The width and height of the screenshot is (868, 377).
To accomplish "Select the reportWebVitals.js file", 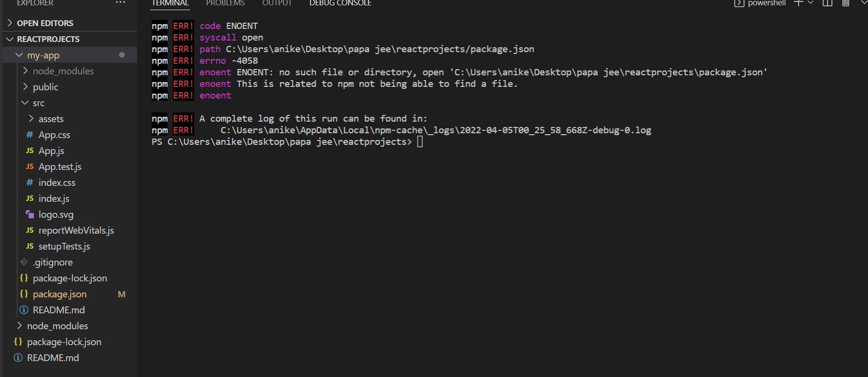I will pos(76,230).
